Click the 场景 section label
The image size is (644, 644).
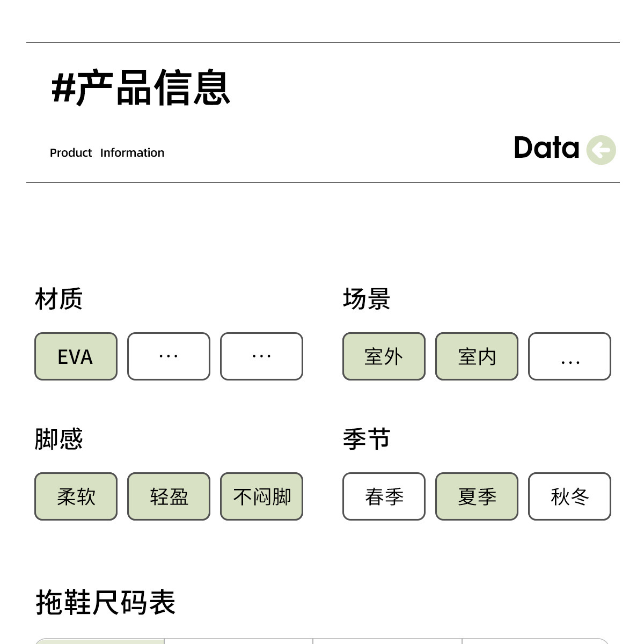click(367, 299)
